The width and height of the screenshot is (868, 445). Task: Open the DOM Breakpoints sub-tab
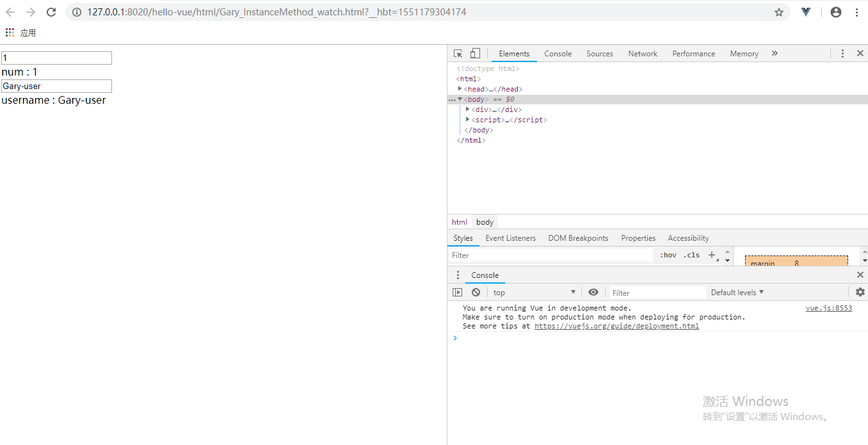point(578,238)
